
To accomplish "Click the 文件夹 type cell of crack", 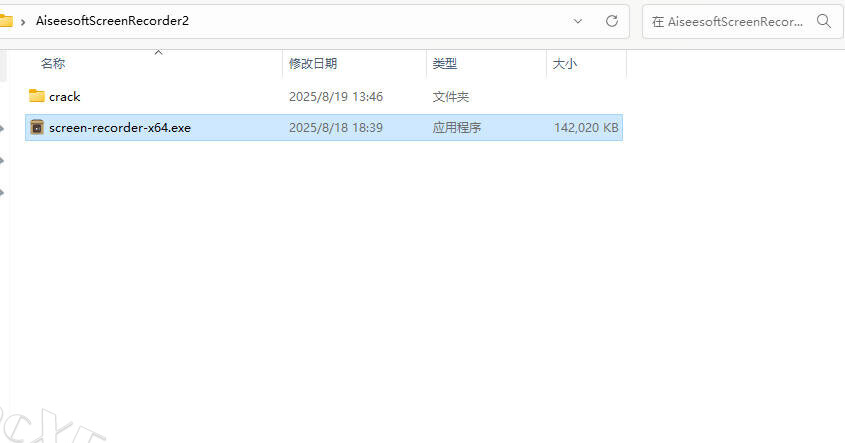I will click(x=450, y=97).
